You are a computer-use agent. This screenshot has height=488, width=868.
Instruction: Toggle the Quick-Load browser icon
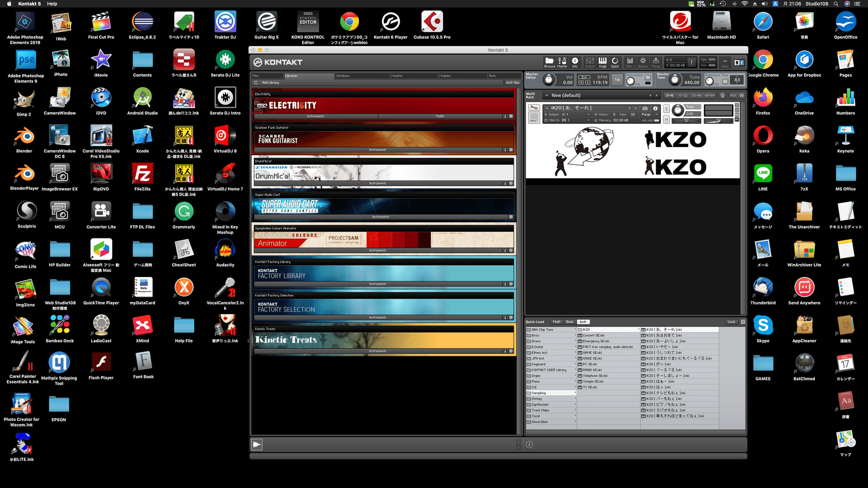(x=615, y=62)
